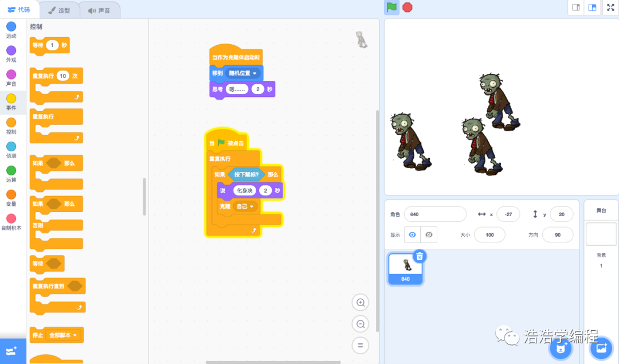619x364 pixels.
Task: Click the block palette vertical scrollbar
Action: (x=144, y=197)
